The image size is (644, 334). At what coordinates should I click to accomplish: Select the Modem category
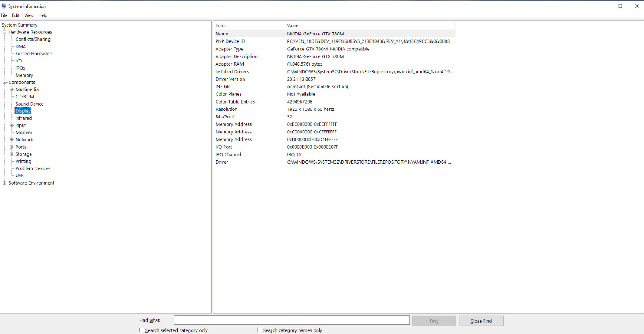pyautogui.click(x=23, y=133)
